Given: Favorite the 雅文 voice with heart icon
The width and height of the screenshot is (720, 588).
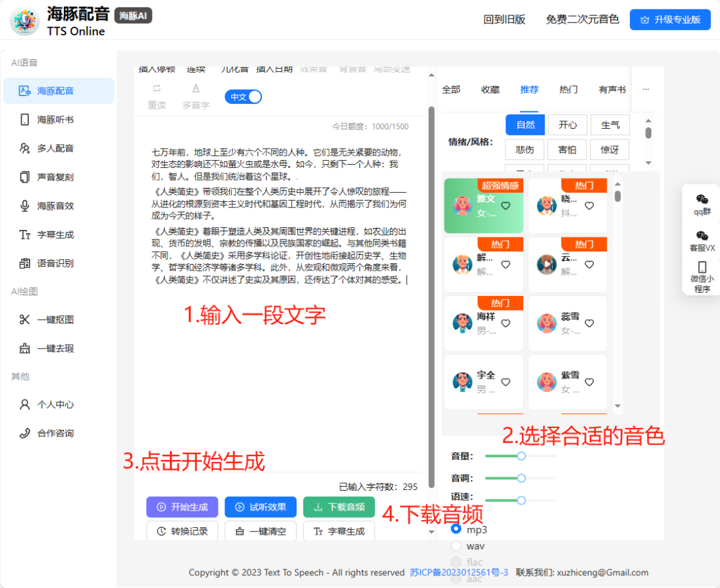Looking at the screenshot, I should [506, 206].
